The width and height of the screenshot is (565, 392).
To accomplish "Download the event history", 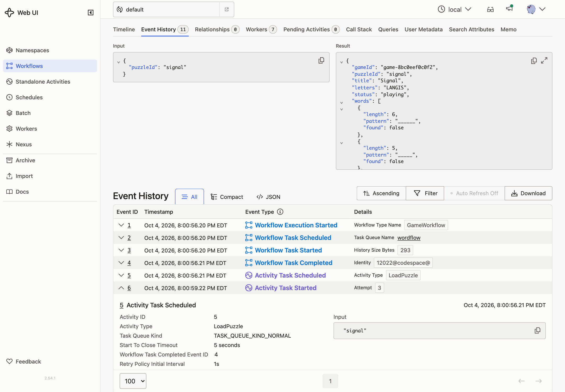I will (528, 193).
